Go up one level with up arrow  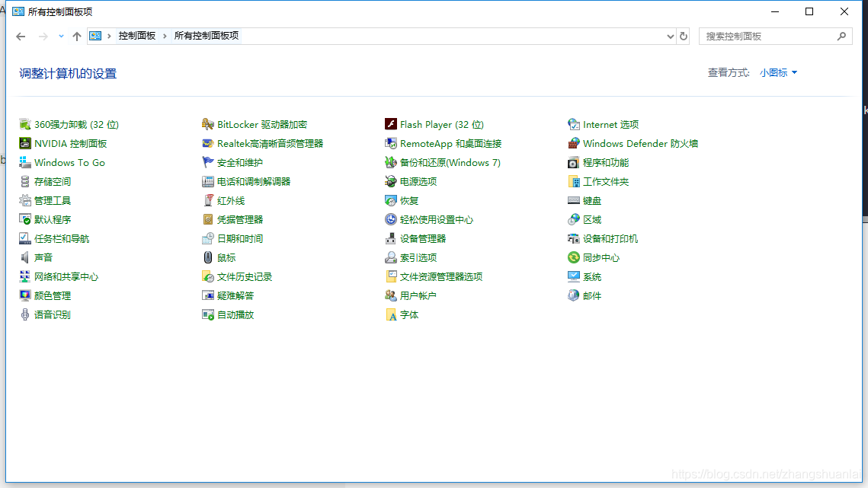(x=77, y=36)
